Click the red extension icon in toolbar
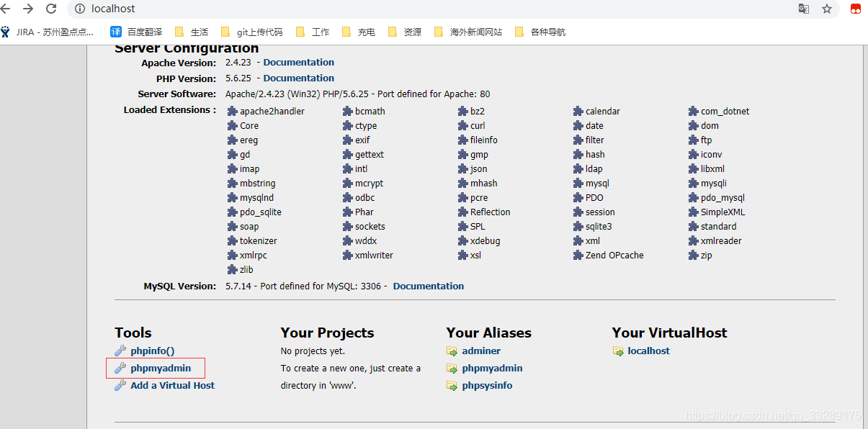Screen dimensions: 868x429 coord(856,9)
